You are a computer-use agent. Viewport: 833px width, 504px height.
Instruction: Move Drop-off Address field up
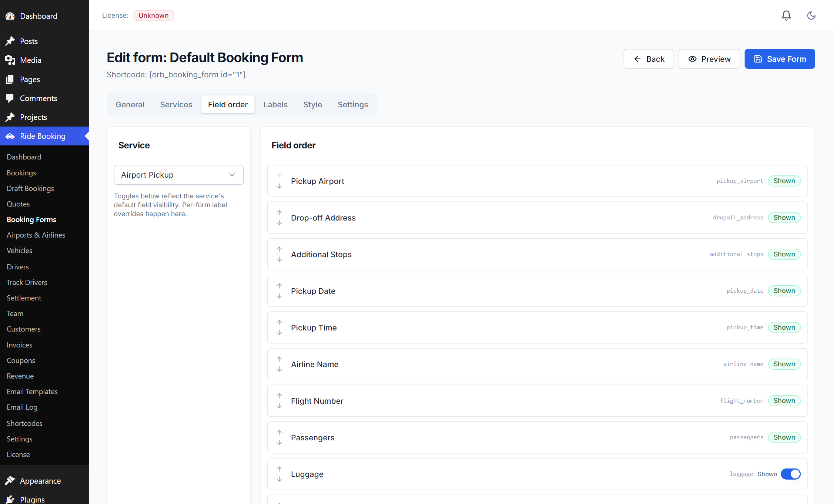tap(280, 212)
